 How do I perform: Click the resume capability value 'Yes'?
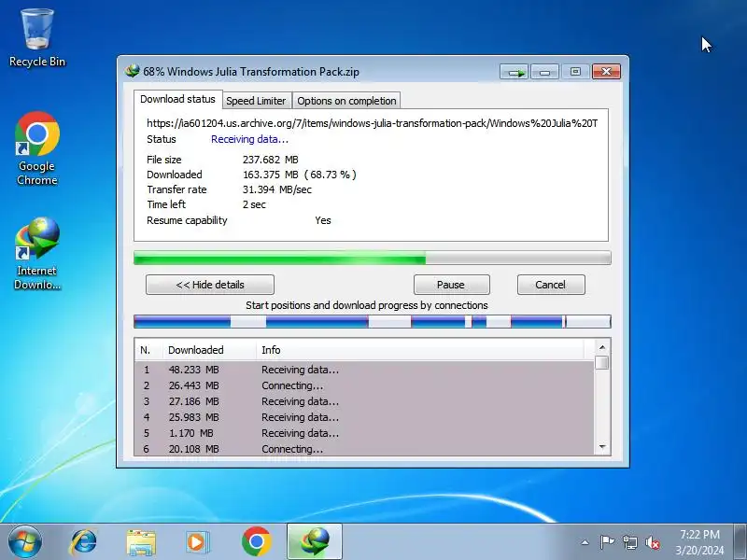[x=323, y=220]
